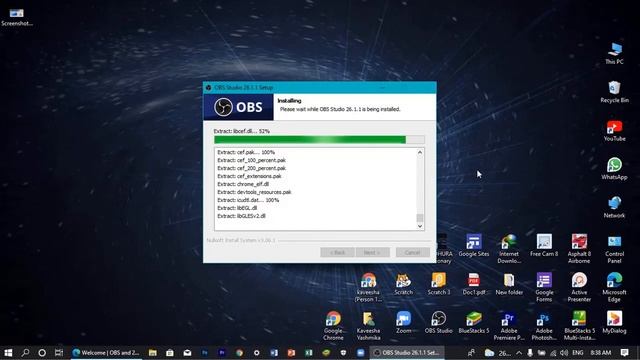Open Task View on taskbar

click(x=59, y=353)
